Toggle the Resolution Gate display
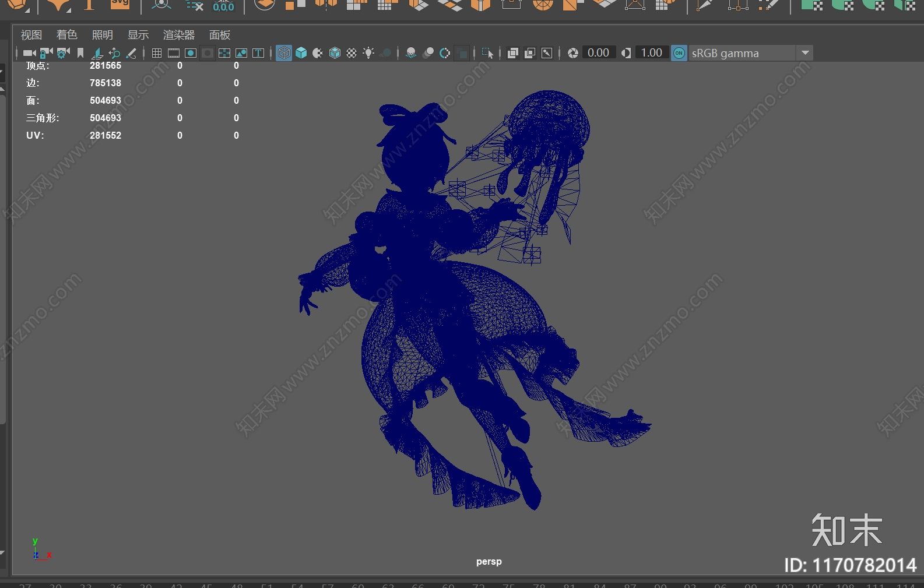924x588 pixels. click(191, 53)
